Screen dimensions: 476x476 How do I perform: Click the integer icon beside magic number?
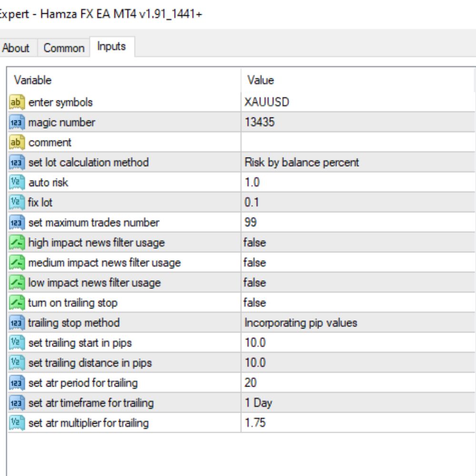[17, 122]
